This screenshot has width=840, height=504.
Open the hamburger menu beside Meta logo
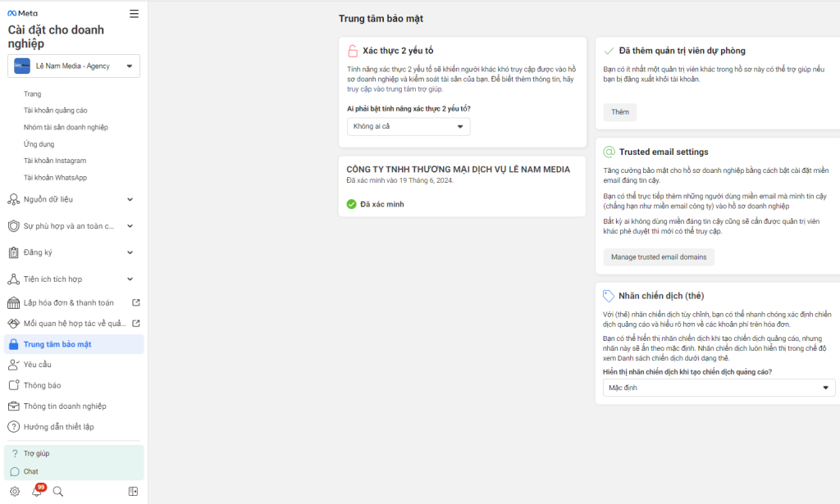(x=135, y=13)
